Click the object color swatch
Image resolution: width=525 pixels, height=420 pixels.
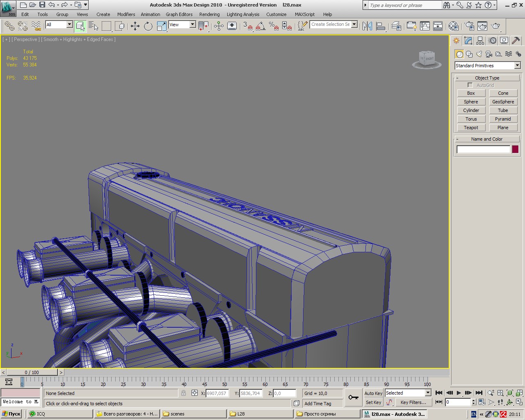coord(515,149)
